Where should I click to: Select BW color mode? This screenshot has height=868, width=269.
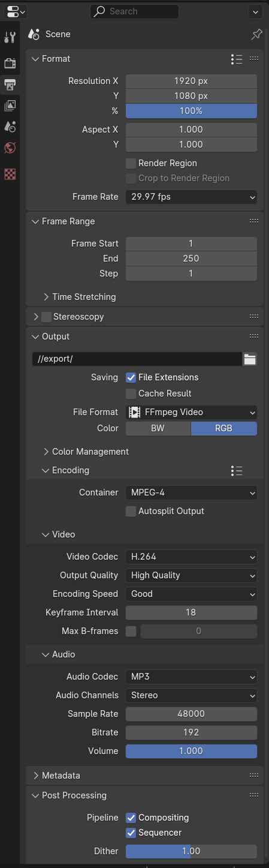click(158, 428)
